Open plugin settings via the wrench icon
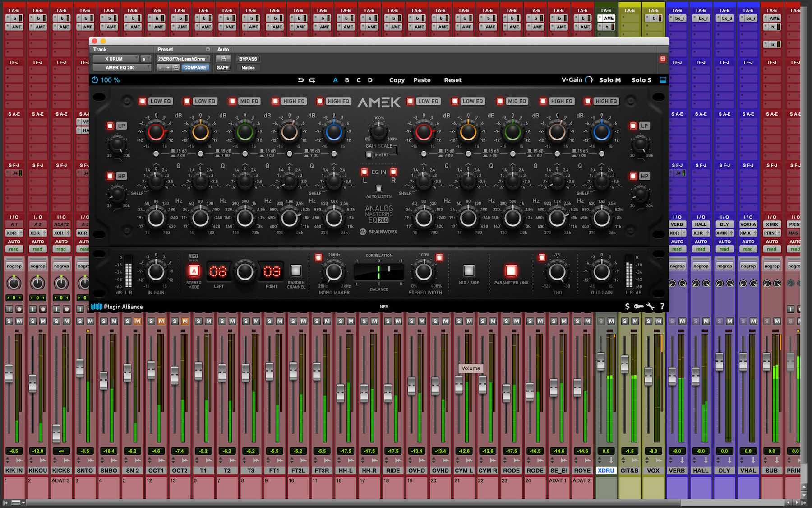 [x=650, y=306]
